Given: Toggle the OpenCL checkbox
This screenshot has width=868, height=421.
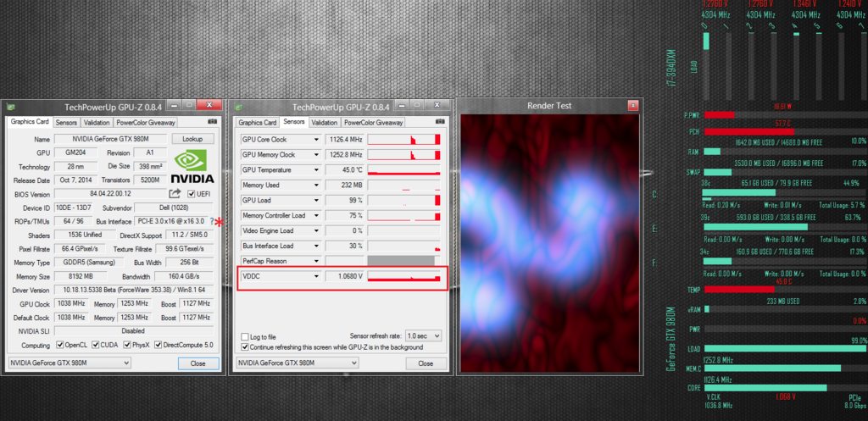Looking at the screenshot, I should pyautogui.click(x=60, y=346).
